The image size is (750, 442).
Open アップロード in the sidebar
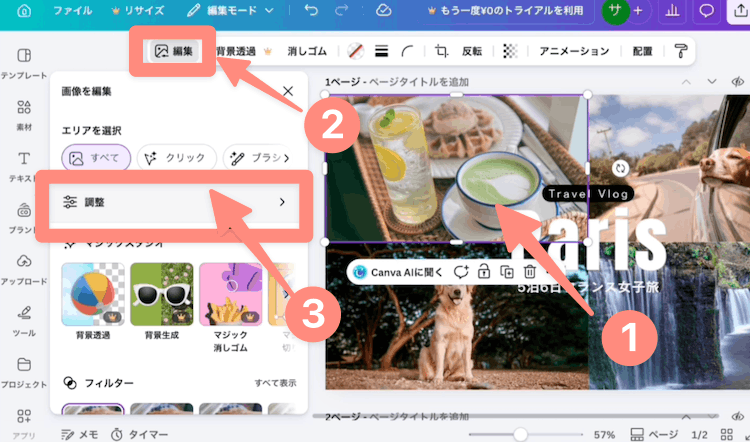[24, 270]
